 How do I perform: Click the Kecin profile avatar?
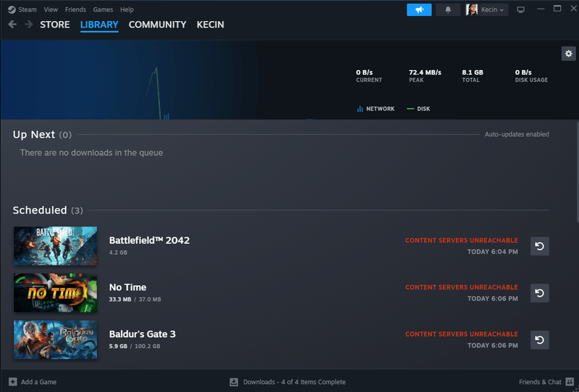(472, 9)
